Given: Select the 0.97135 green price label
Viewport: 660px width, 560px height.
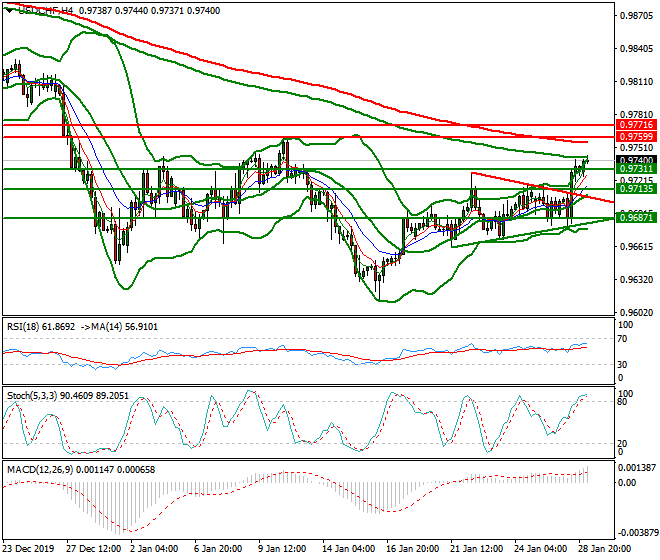Looking at the screenshot, I should 636,189.
